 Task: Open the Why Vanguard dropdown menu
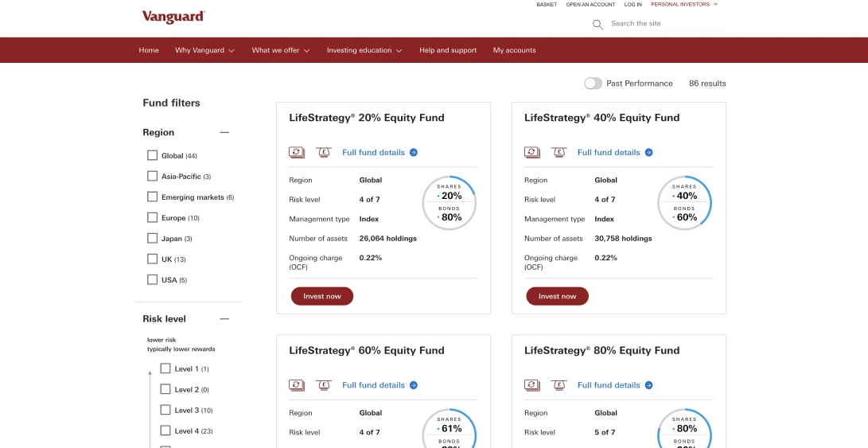[x=204, y=50]
